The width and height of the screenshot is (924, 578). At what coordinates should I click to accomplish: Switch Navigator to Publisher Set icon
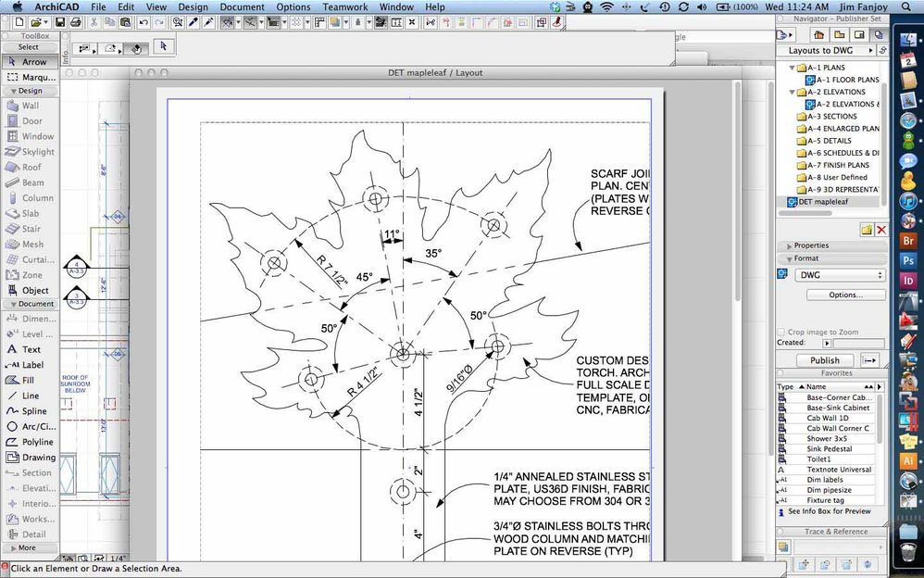879,35
